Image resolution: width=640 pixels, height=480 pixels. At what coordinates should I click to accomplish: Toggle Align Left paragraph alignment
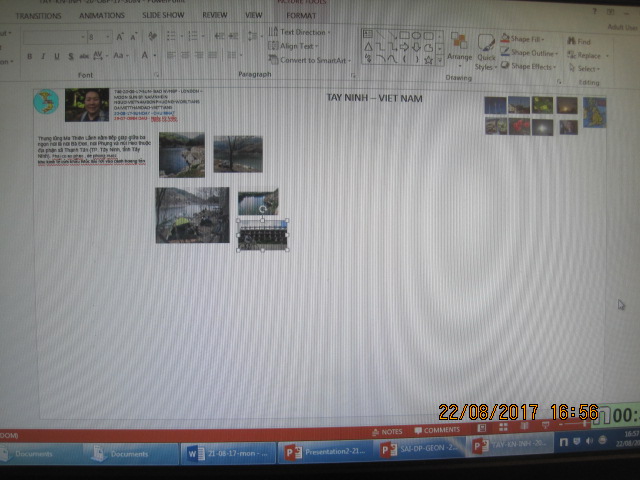click(x=171, y=55)
